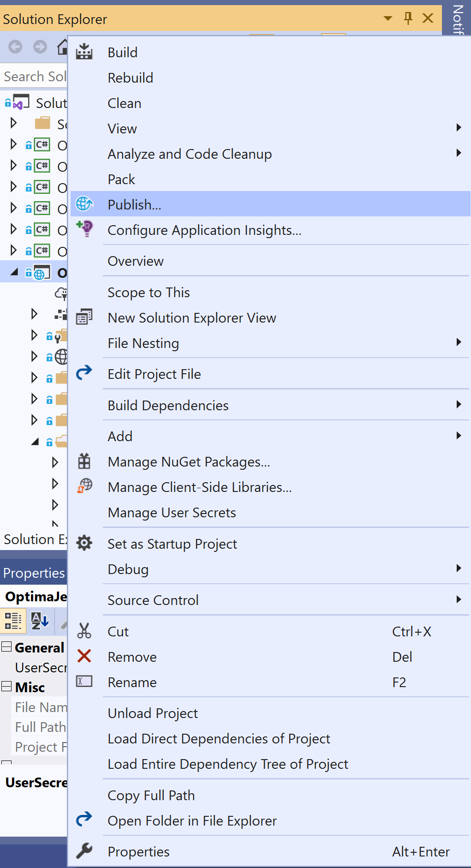The image size is (471, 868).
Task: Switch to the Solution Explorer bottom tab
Action: [x=35, y=539]
